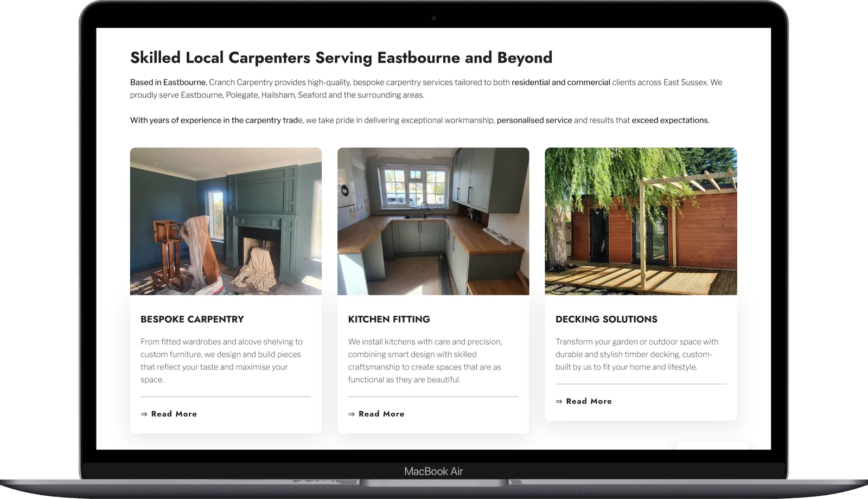Open the kitchen worktop photo thumbnail
This screenshot has height=499, width=868.
point(433,221)
